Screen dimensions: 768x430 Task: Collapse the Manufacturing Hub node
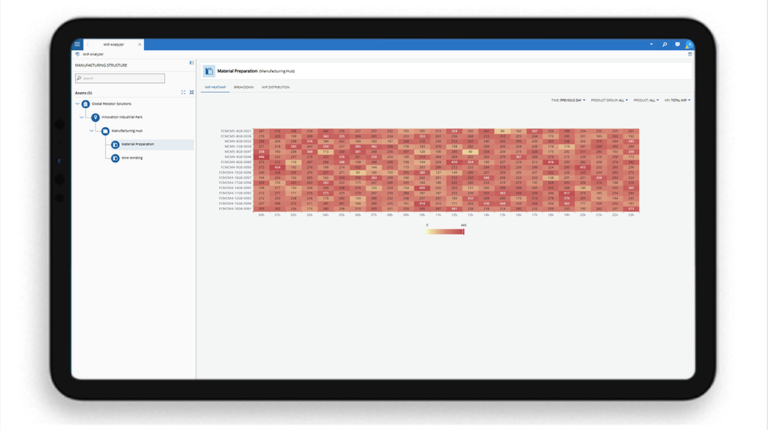pyautogui.click(x=92, y=131)
